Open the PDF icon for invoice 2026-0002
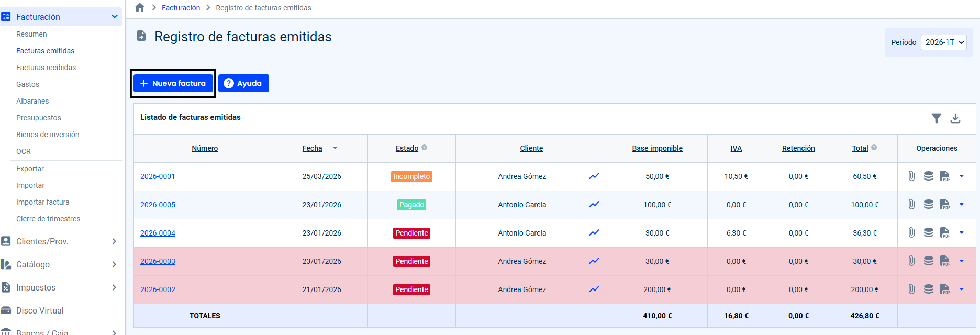 pos(945,289)
